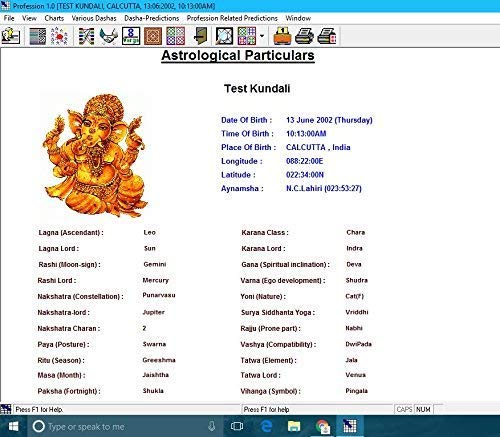Open the Profession Related Predictions menu
Image resolution: width=500 pixels, height=437 pixels.
tap(232, 18)
